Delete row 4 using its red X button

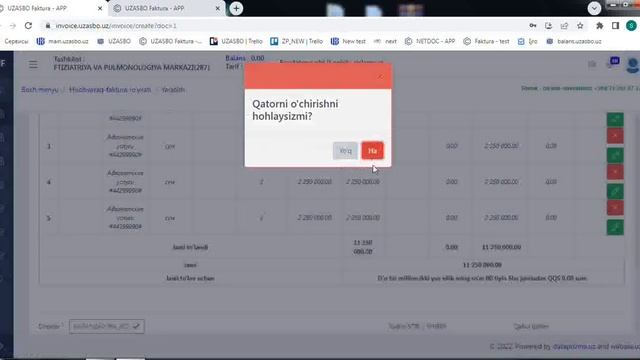pyautogui.click(x=615, y=172)
